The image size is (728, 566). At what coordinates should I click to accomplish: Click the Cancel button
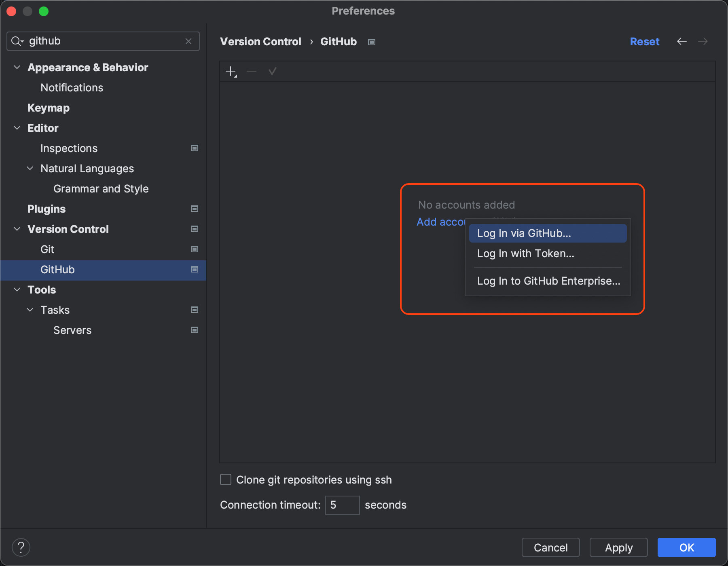click(x=551, y=547)
